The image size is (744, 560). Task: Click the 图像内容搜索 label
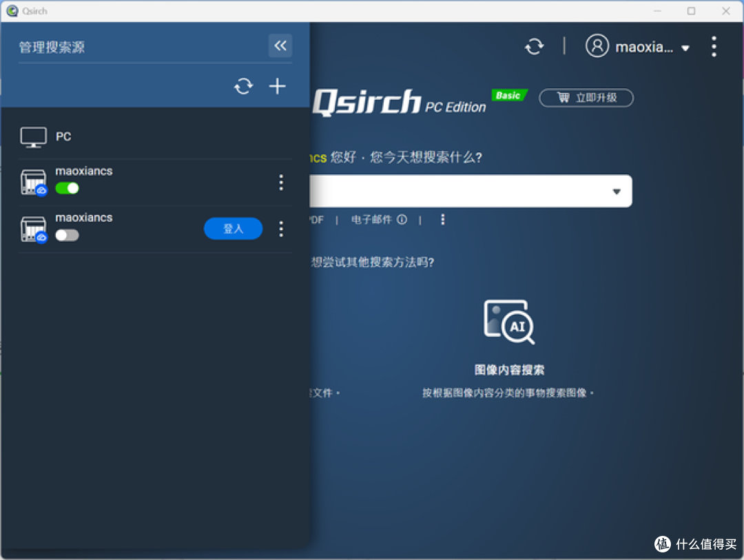(x=510, y=370)
